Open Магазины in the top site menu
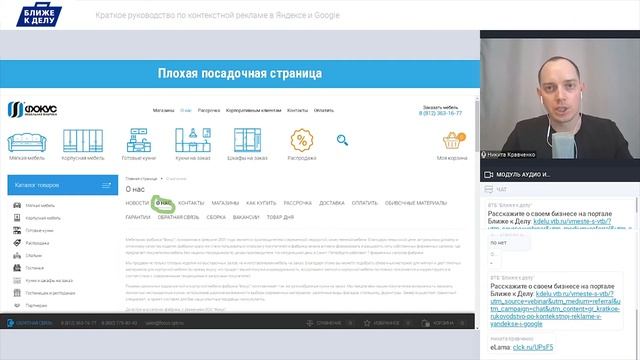 point(163,111)
